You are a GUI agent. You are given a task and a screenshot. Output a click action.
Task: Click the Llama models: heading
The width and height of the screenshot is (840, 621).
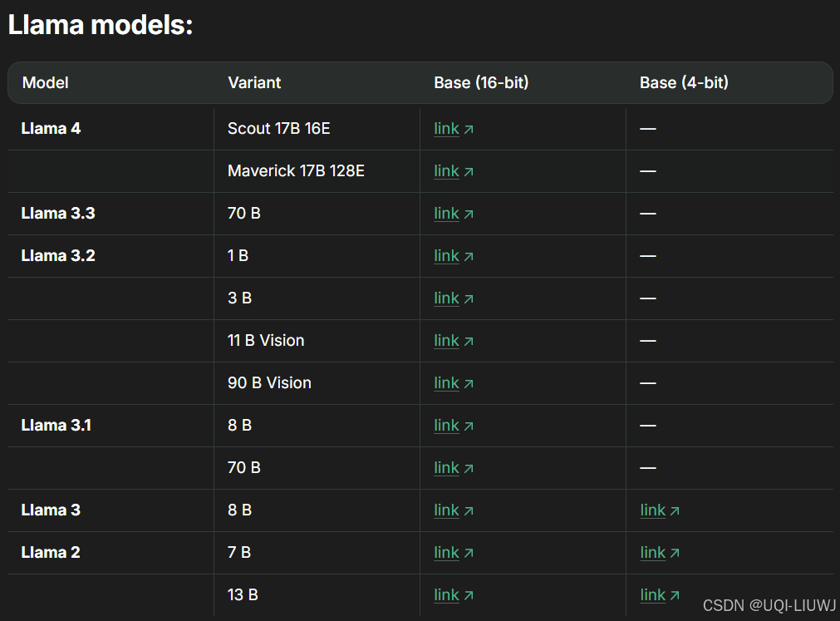click(101, 25)
